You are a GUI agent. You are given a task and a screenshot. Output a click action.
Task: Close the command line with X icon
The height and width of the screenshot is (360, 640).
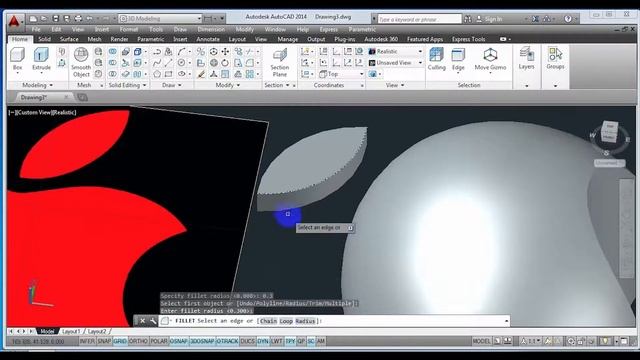tap(142, 321)
